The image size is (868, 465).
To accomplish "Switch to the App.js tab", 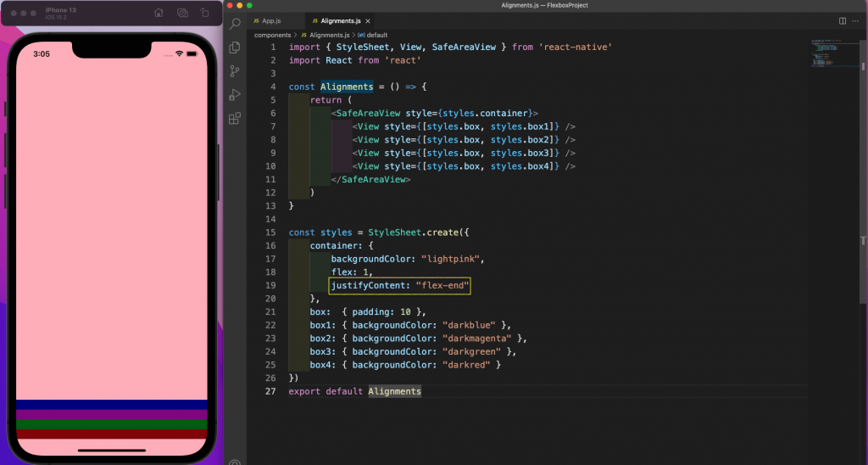I will [x=275, y=21].
